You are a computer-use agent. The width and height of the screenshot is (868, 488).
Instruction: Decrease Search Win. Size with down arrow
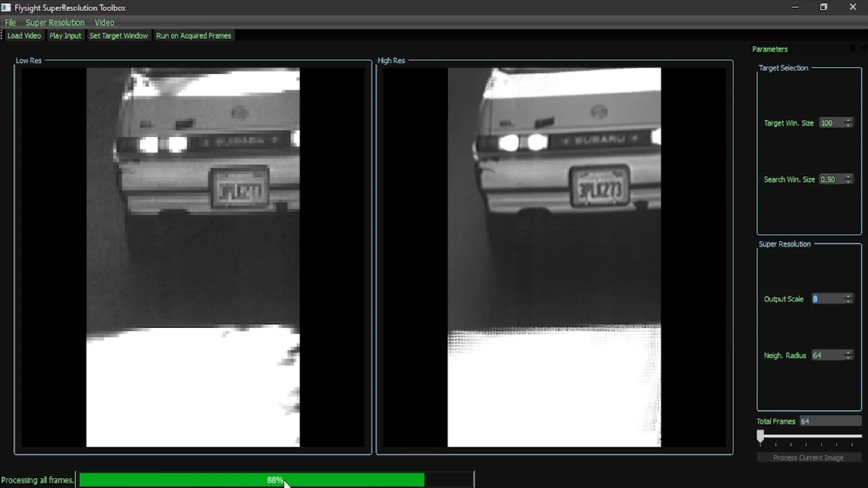point(848,182)
